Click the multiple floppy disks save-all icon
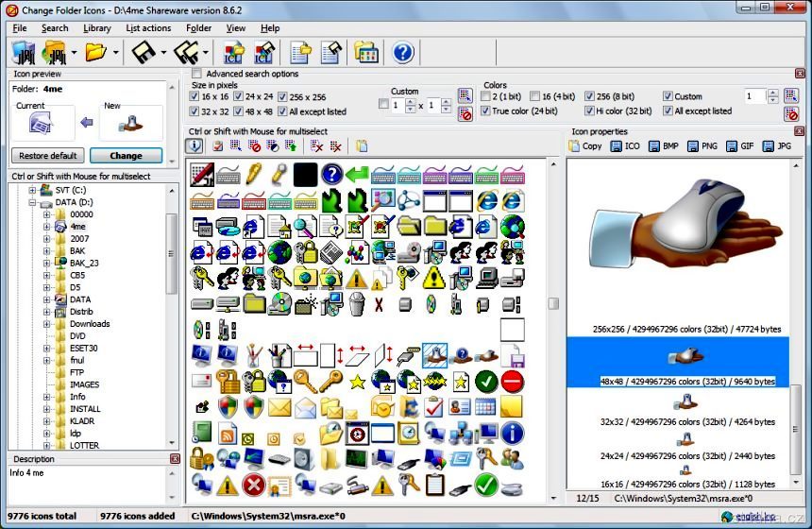This screenshot has width=812, height=529. point(186,52)
